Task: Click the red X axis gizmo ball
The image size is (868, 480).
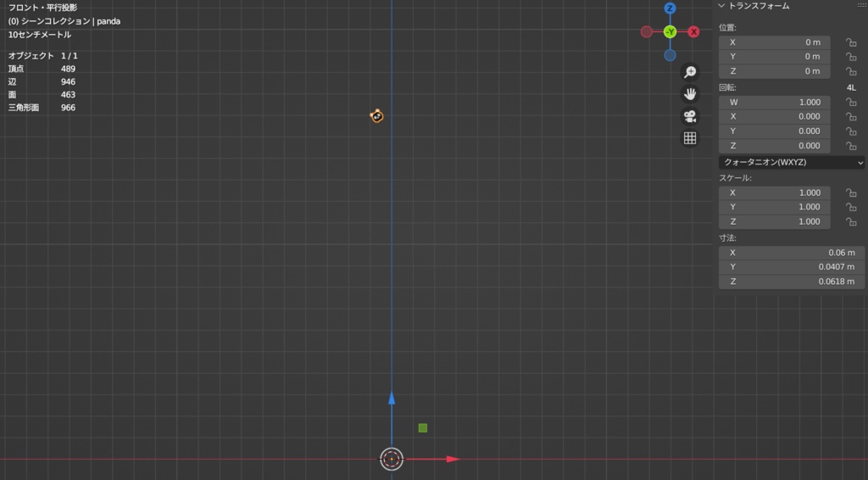Action: tap(693, 31)
